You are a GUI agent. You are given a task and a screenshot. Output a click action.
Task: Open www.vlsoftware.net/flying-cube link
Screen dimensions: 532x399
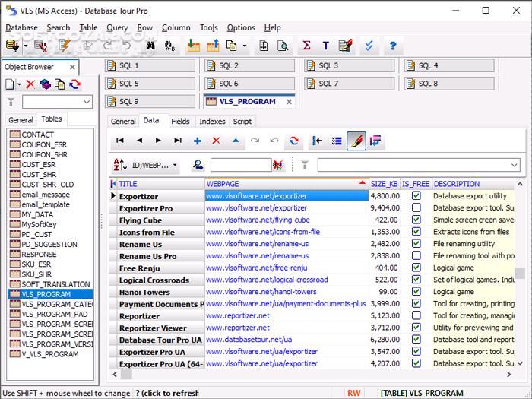pyautogui.click(x=257, y=220)
